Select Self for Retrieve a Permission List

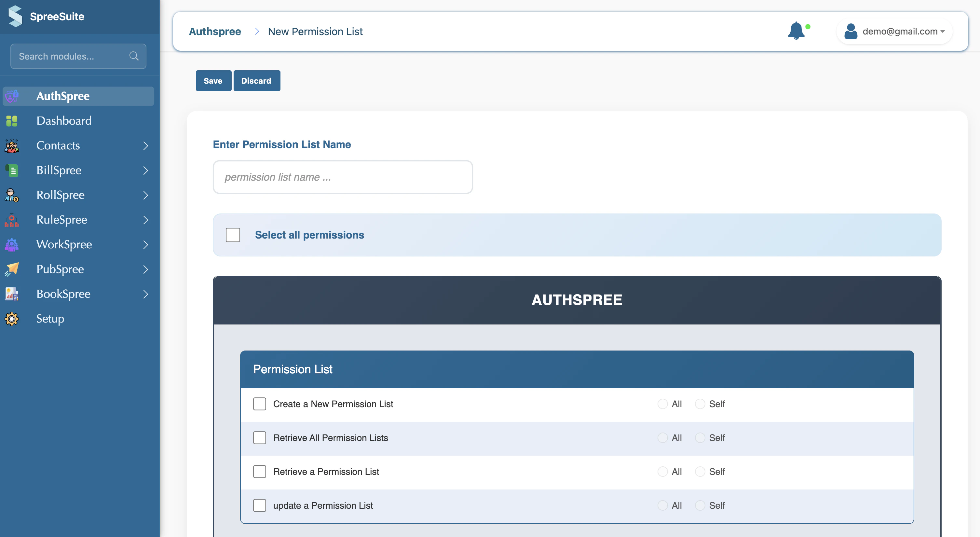tap(700, 472)
